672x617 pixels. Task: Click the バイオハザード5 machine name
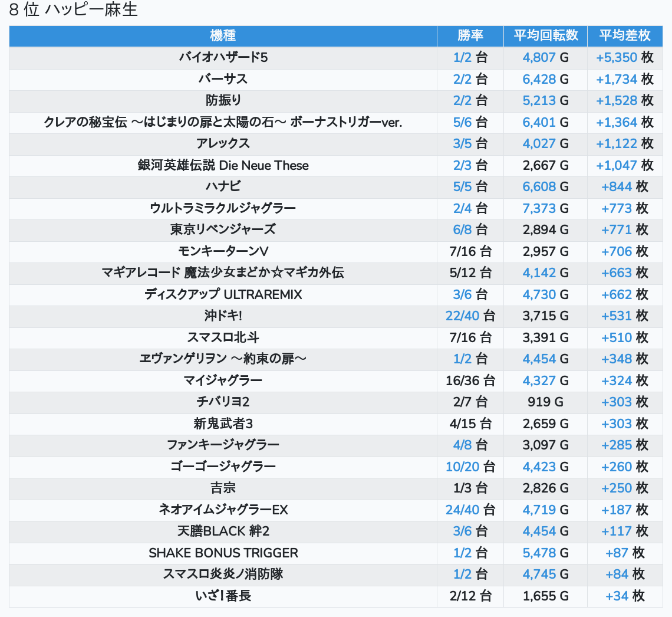coord(223,57)
